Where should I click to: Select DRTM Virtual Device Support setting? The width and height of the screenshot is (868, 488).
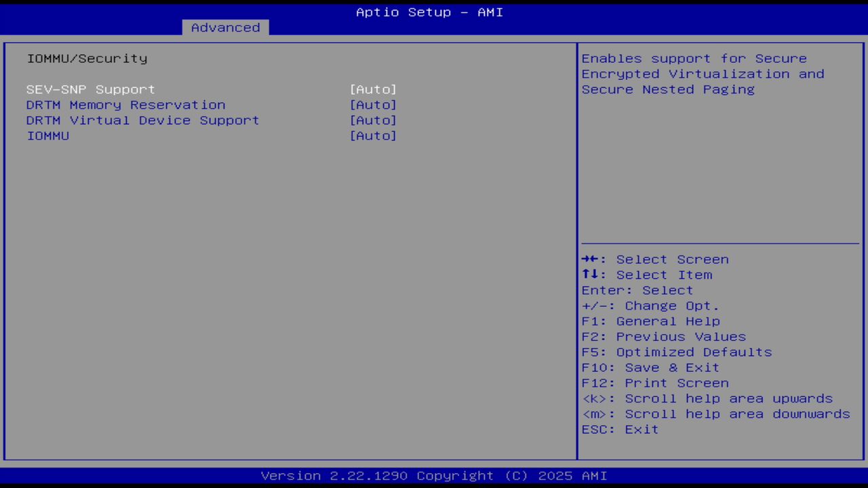[x=143, y=121]
